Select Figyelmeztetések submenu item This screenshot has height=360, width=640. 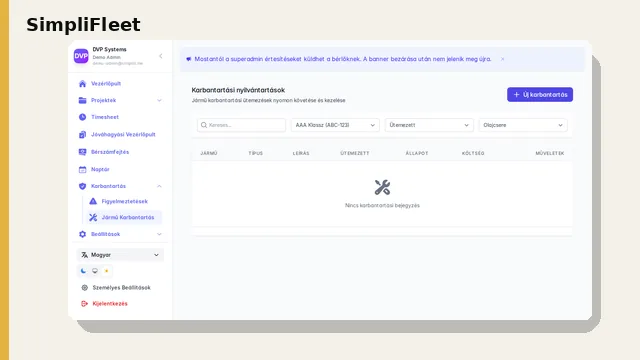(x=124, y=201)
